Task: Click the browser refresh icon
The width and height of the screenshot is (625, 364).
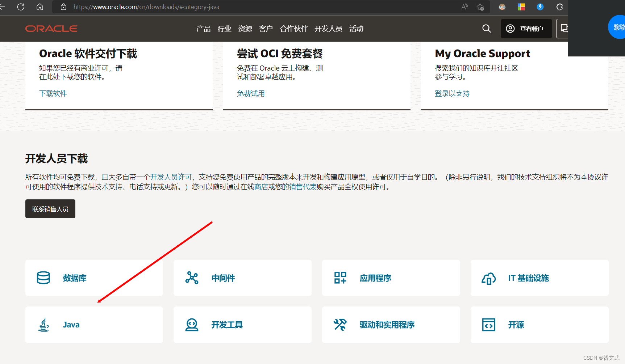Action: (x=21, y=7)
